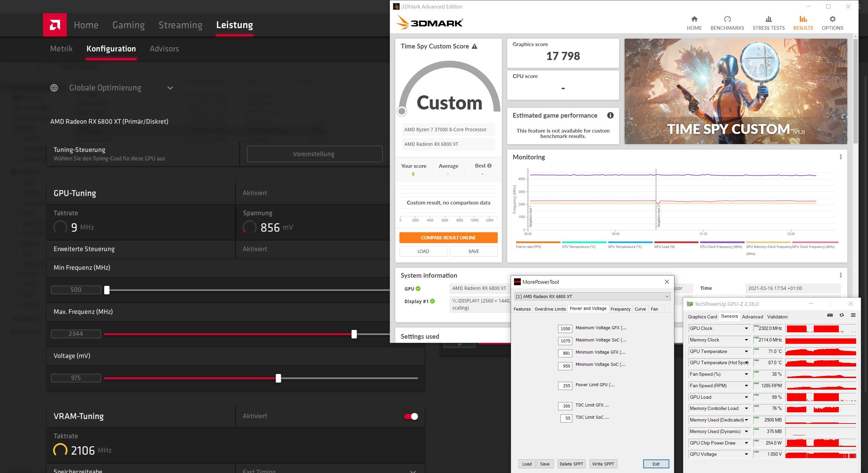Click the AMD logo icon
868x473 pixels.
55,25
